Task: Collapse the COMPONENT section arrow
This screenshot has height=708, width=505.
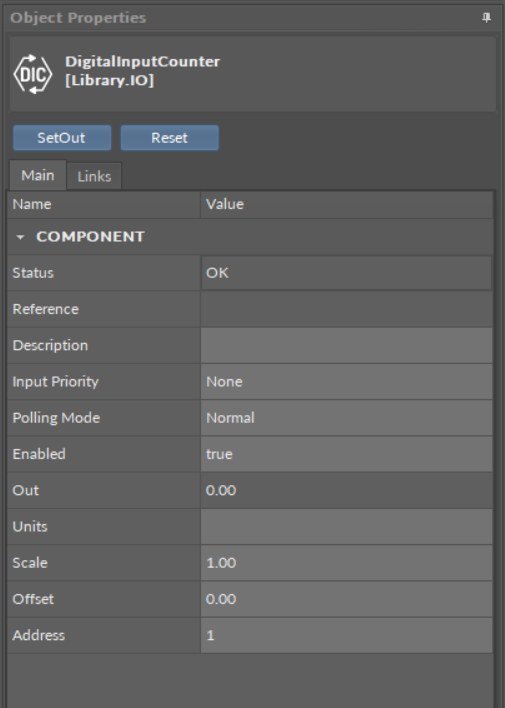Action: [20, 237]
